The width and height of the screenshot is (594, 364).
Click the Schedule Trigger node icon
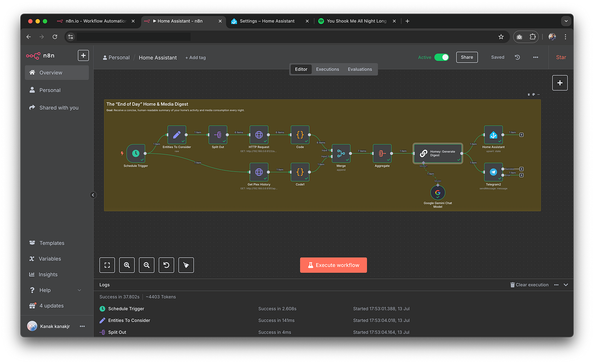136,153
